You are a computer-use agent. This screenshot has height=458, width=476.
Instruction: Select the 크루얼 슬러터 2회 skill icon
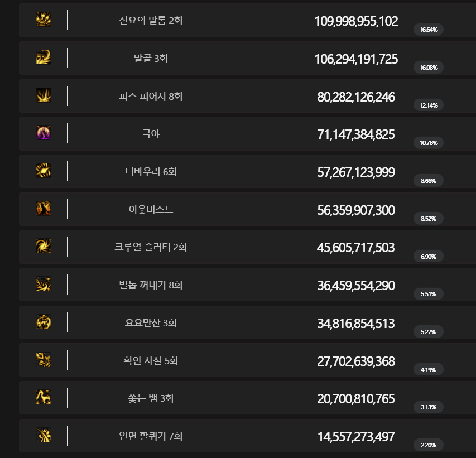click(44, 247)
